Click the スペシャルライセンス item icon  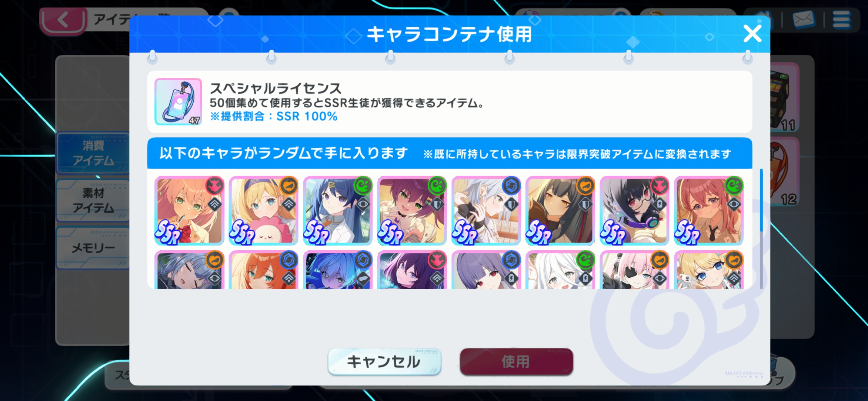[x=178, y=101]
